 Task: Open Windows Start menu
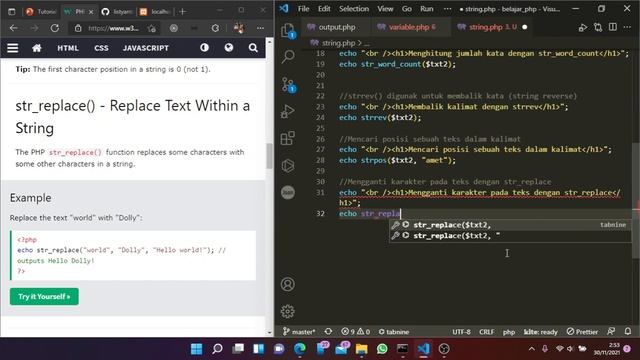pos(196,349)
